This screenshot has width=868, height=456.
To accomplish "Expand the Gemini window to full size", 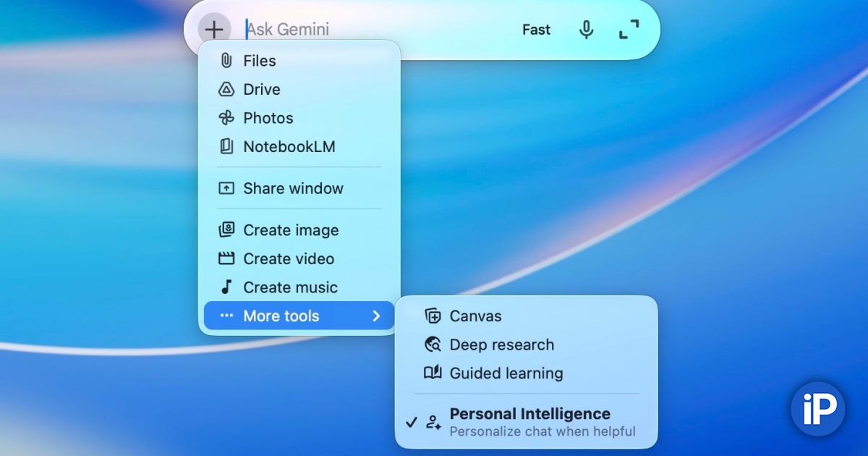I will 629,30.
